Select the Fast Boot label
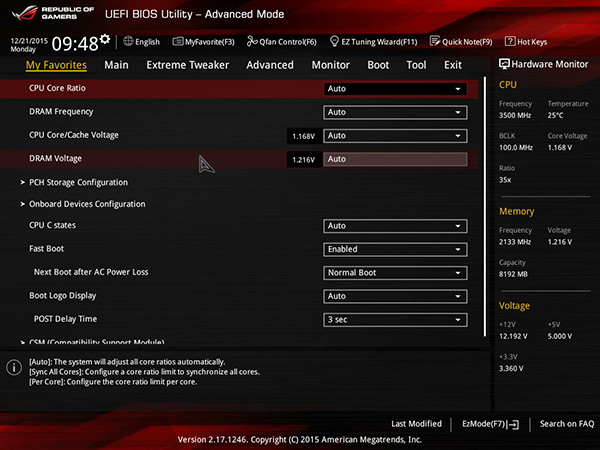 click(46, 249)
